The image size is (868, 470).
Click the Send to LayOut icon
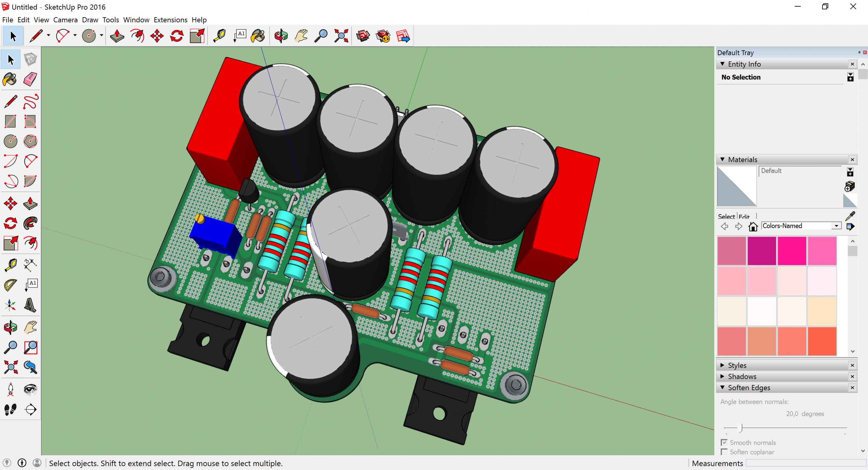(403, 36)
